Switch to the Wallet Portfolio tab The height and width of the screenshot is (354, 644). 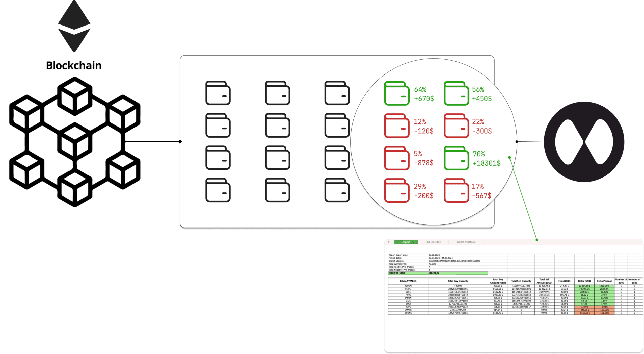(x=466, y=242)
